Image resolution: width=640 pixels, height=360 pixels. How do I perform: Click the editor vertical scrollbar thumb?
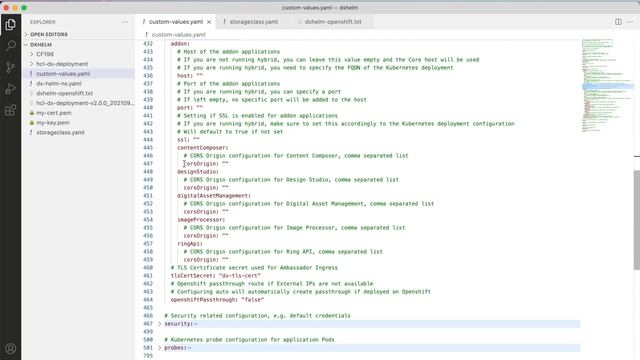pyautogui.click(x=637, y=220)
